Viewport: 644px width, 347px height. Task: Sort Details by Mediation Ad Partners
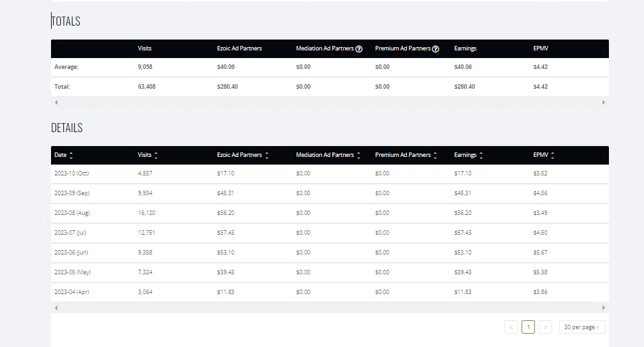coord(358,155)
